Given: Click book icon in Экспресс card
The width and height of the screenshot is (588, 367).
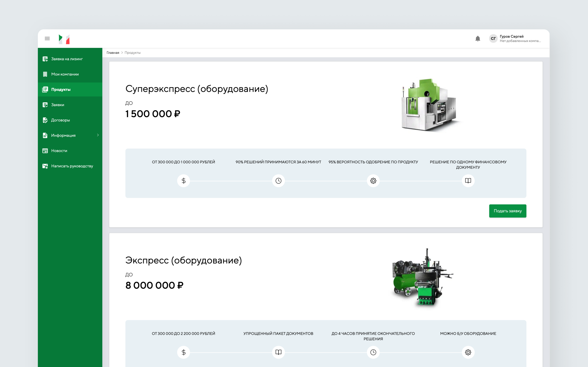Looking at the screenshot, I should [x=278, y=352].
